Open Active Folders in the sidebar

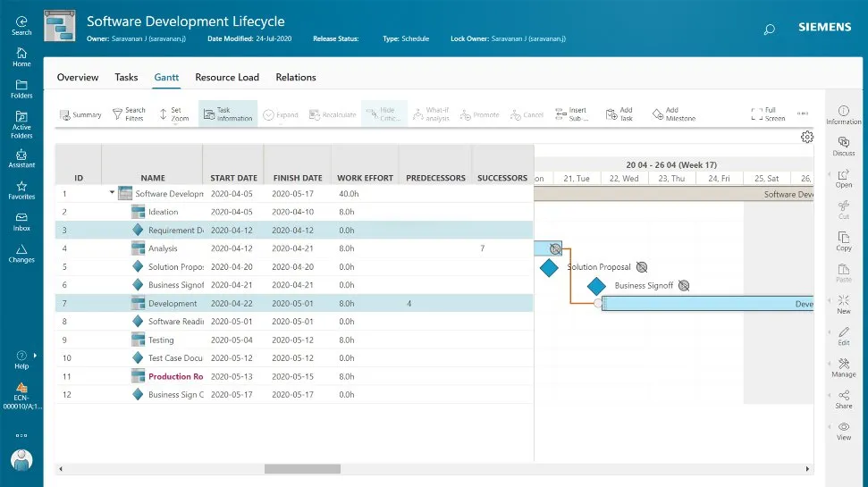coord(21,124)
